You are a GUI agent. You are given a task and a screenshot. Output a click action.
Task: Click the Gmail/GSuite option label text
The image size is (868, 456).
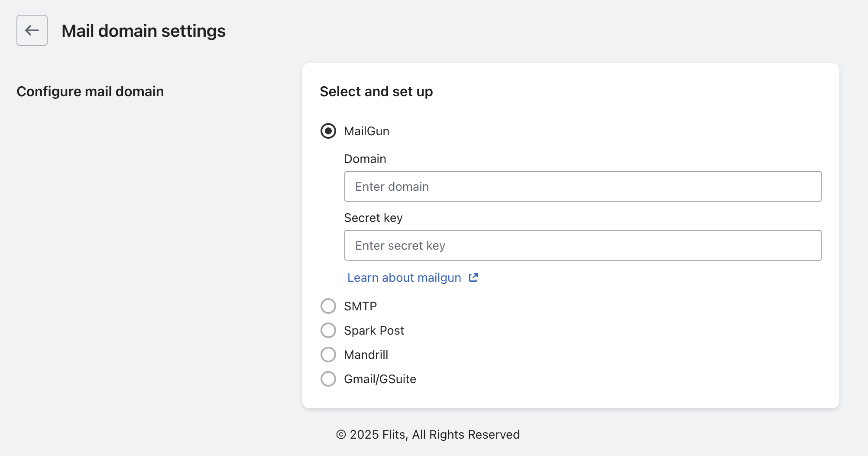click(380, 379)
